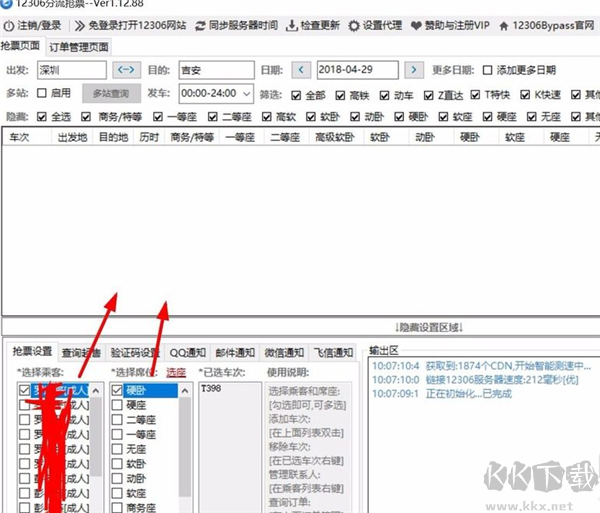
Task: Click the sponsor and VIP heart icon
Action: 416,26
